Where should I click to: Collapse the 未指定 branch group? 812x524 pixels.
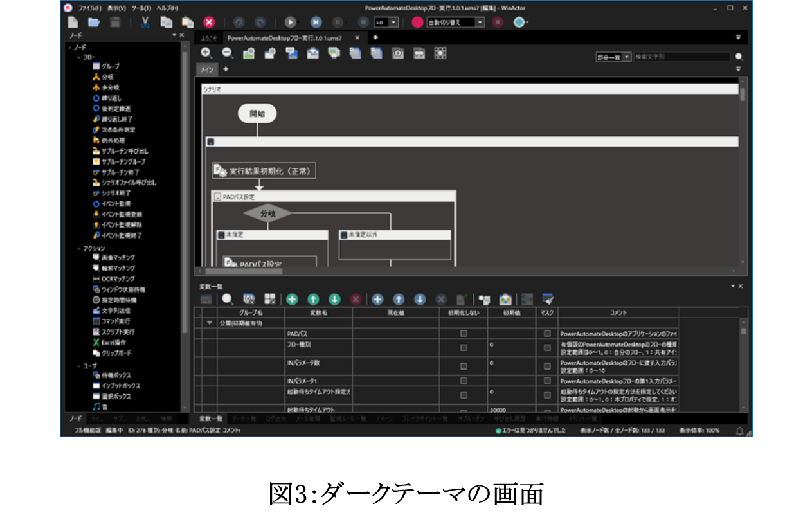[221, 235]
